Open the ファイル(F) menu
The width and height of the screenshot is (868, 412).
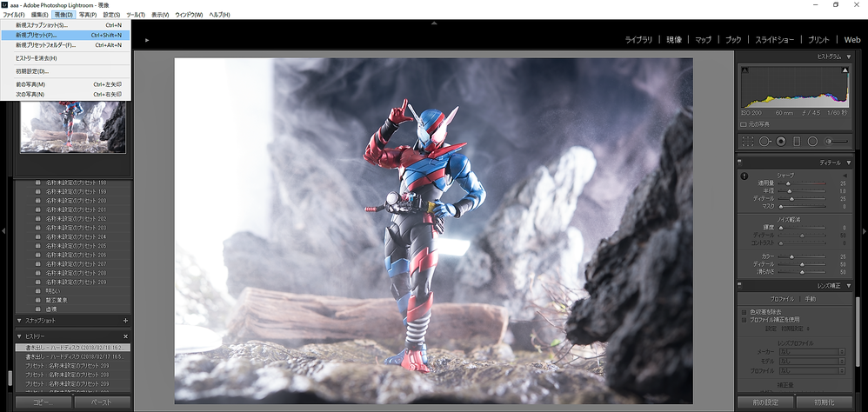[x=14, y=15]
